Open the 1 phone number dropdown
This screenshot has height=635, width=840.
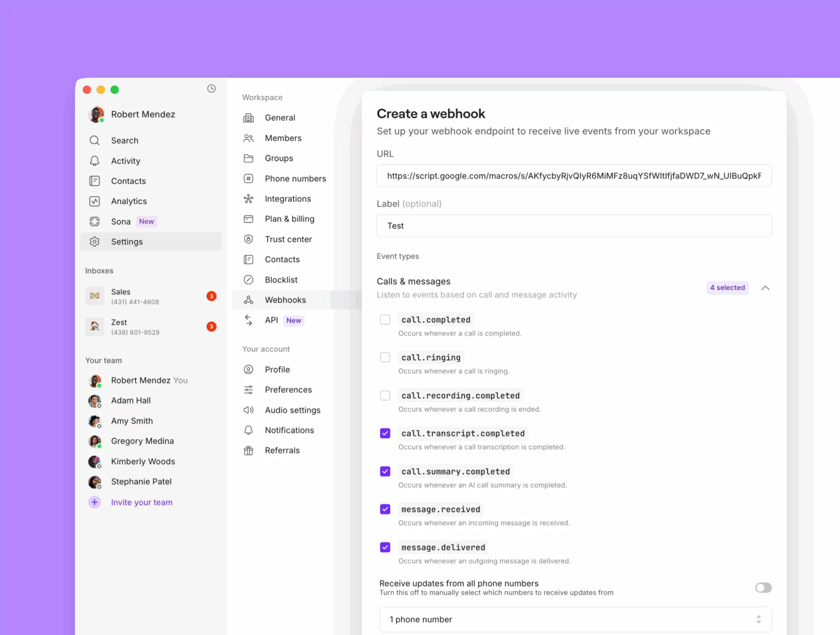pos(574,619)
